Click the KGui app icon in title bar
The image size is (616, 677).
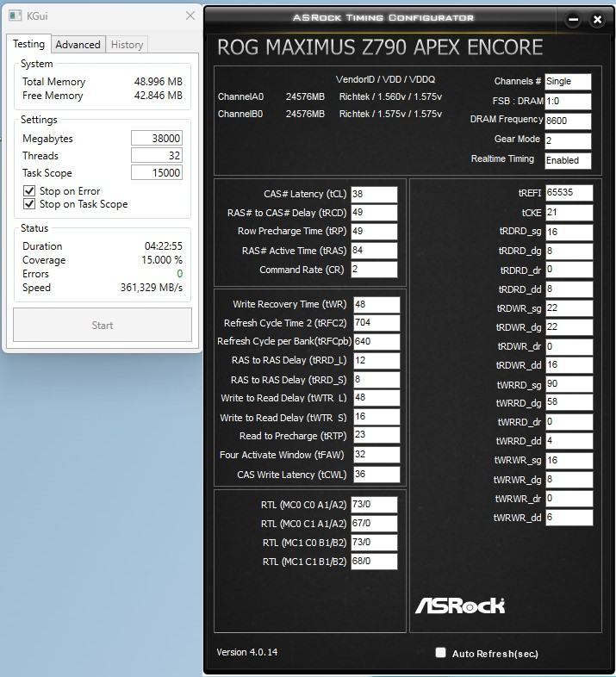click(x=16, y=16)
